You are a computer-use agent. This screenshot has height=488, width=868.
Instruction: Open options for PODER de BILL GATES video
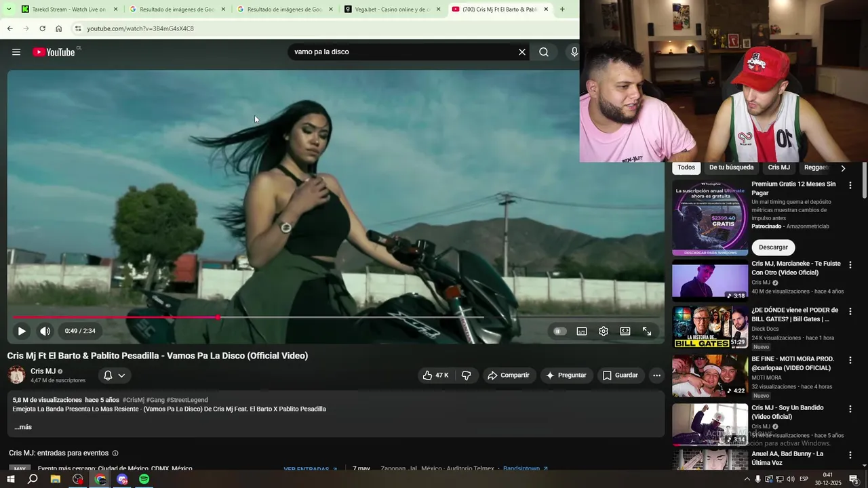click(x=850, y=311)
